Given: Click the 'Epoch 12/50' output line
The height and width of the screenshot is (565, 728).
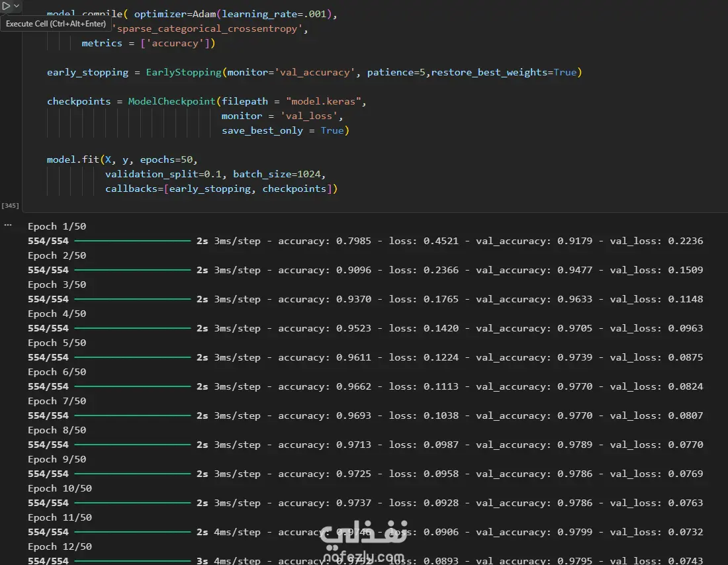Looking at the screenshot, I should (60, 547).
